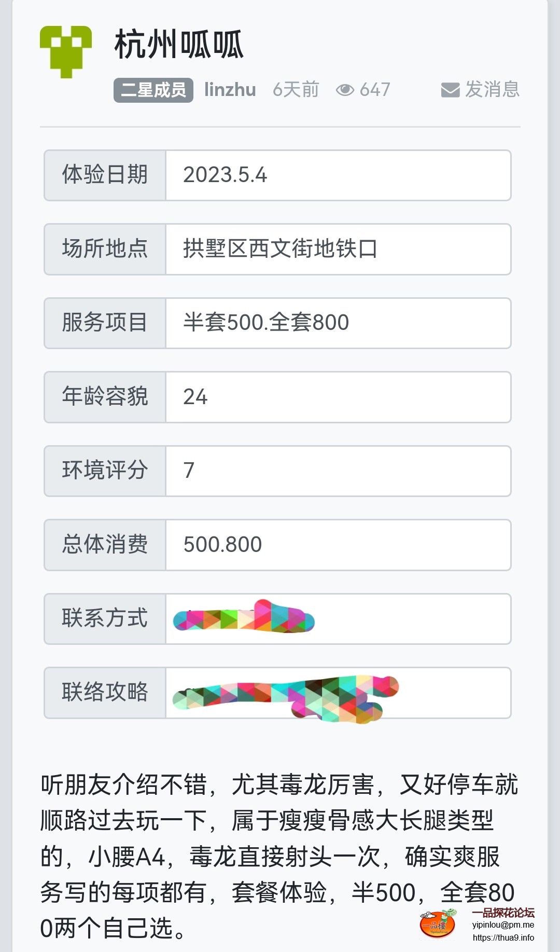Click the 环境评分 field showing 7
Screen dimensions: 560x952
point(189,471)
